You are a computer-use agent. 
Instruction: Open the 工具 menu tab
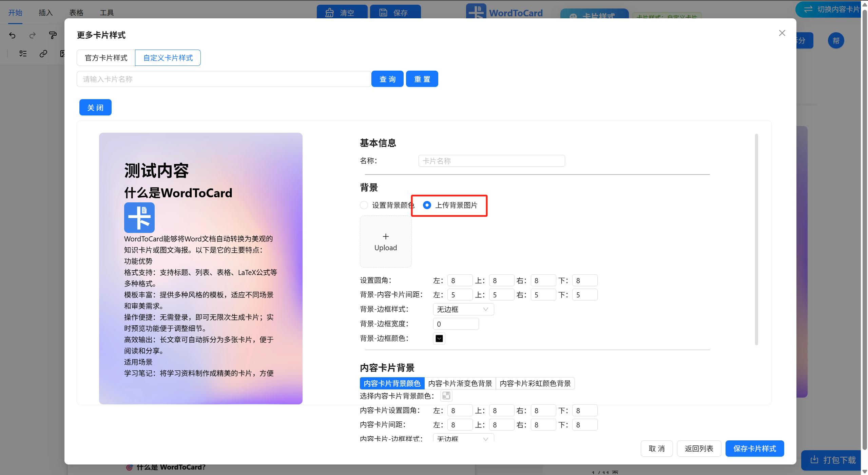107,13
